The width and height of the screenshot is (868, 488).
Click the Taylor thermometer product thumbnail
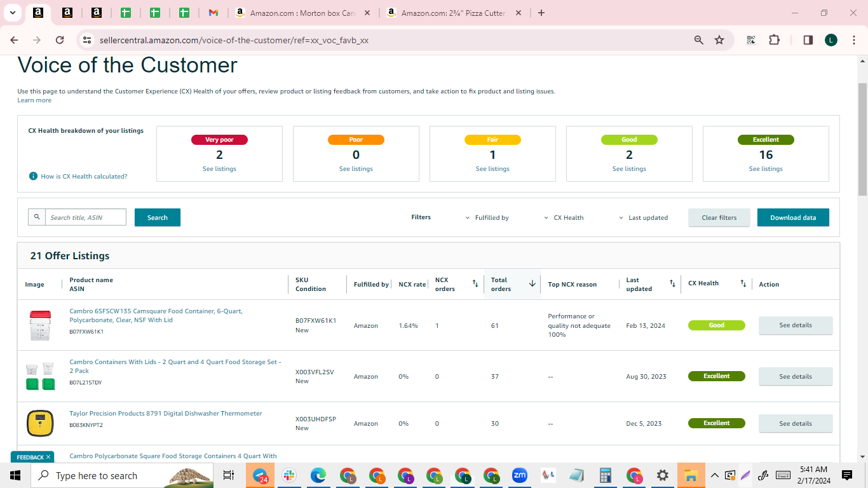pyautogui.click(x=40, y=423)
